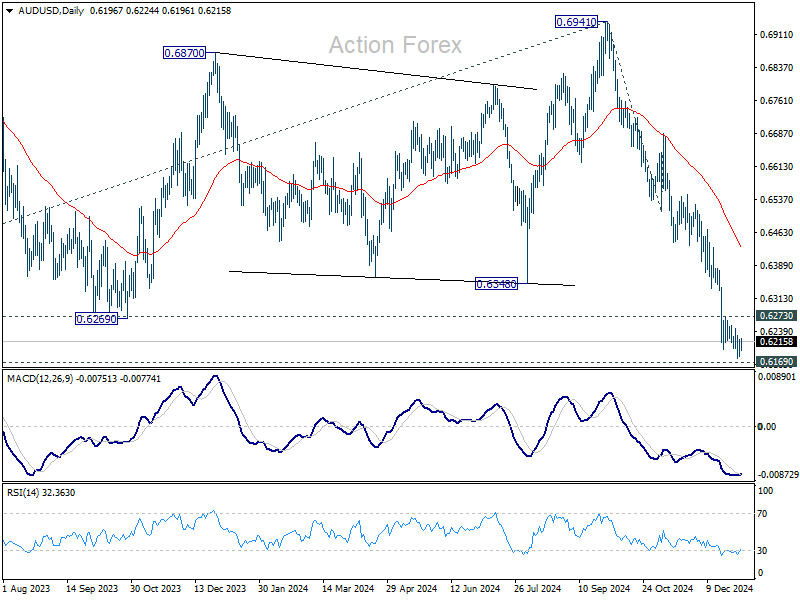This screenshot has width=800, height=600.
Task: Select the 0.63480 low price label
Action: point(496,284)
